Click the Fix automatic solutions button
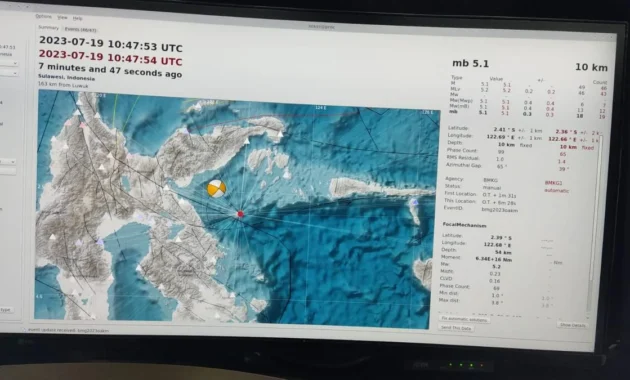630x380 pixels. pos(464,319)
